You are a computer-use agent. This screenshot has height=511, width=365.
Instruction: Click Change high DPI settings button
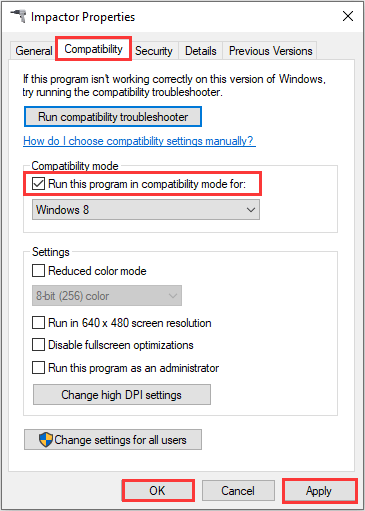coord(122,395)
